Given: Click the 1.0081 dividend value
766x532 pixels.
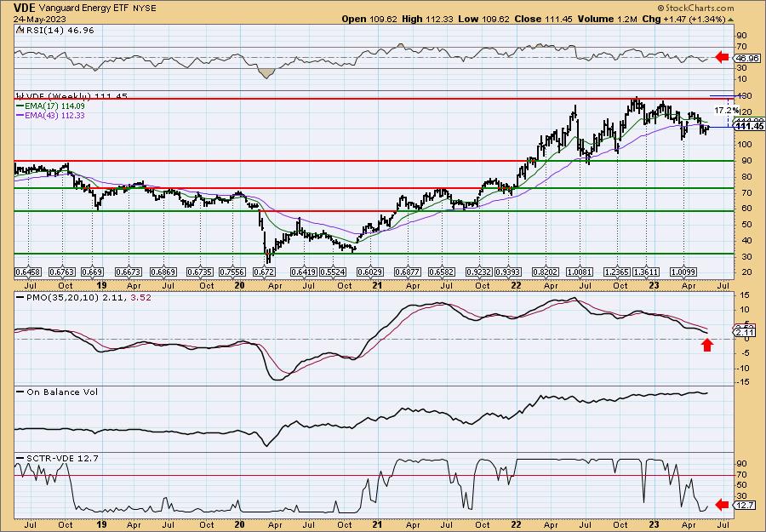Looking at the screenshot, I should tap(580, 272).
